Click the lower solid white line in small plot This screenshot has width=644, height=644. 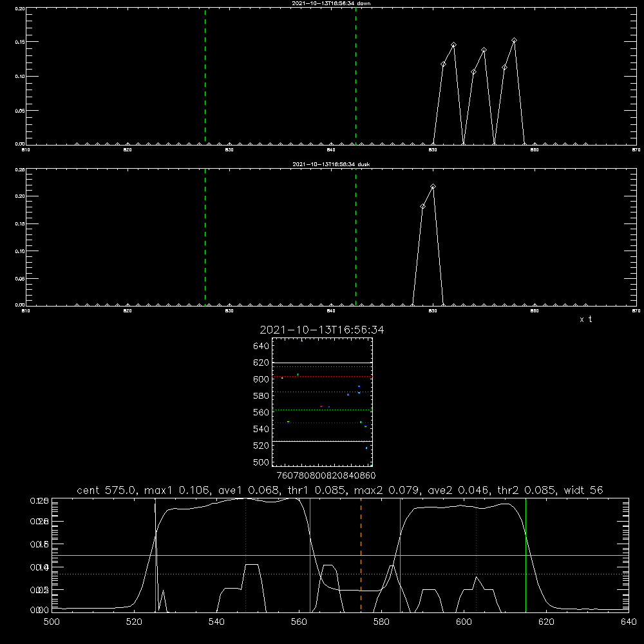tap(322, 442)
